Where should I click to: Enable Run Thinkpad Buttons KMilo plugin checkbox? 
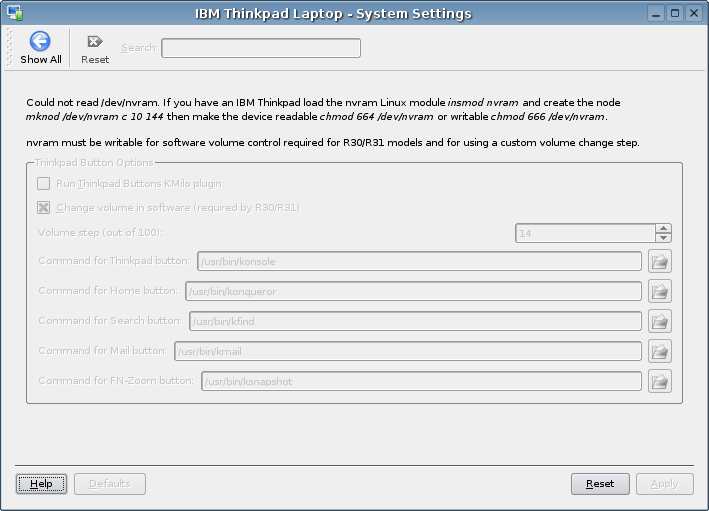click(43, 183)
